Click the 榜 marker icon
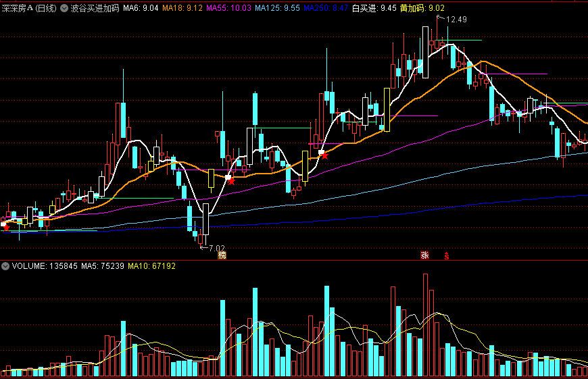Viewport: 588px width, 379px height. point(222,255)
